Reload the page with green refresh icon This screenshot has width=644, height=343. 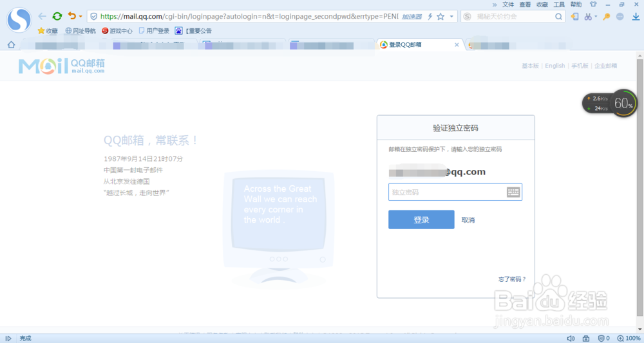pyautogui.click(x=57, y=17)
